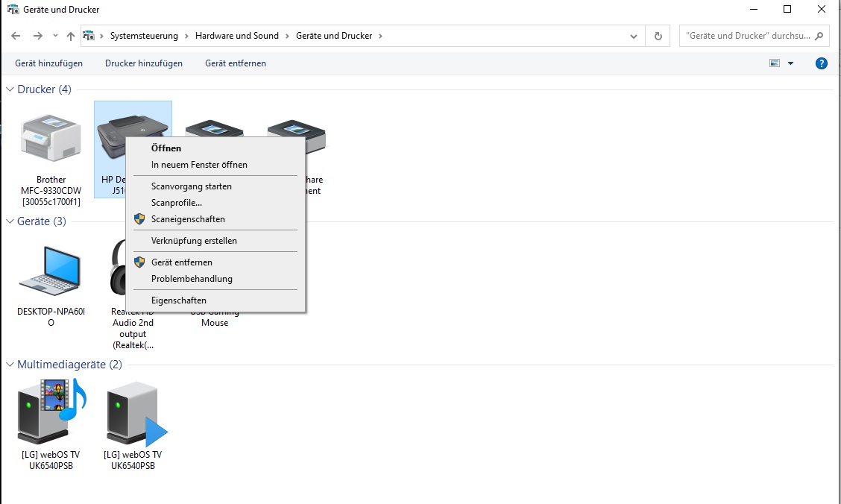841x504 pixels.
Task: Select the Brother MFC-9330CDW printer icon
Action: tap(51, 139)
